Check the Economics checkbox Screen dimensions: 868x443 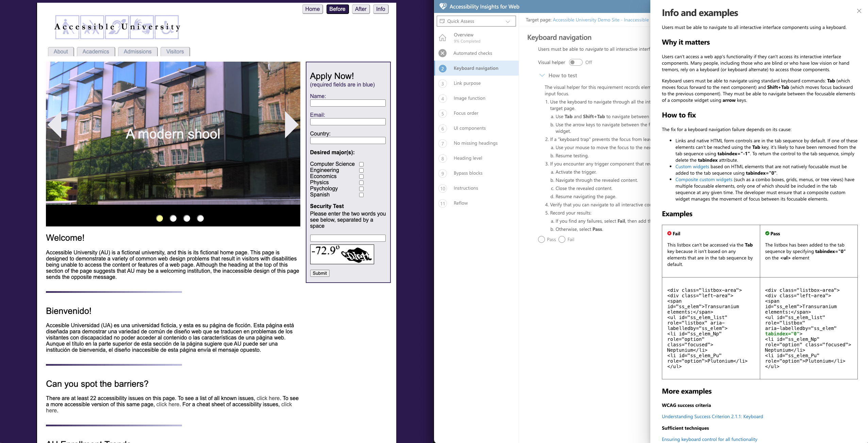point(361,177)
